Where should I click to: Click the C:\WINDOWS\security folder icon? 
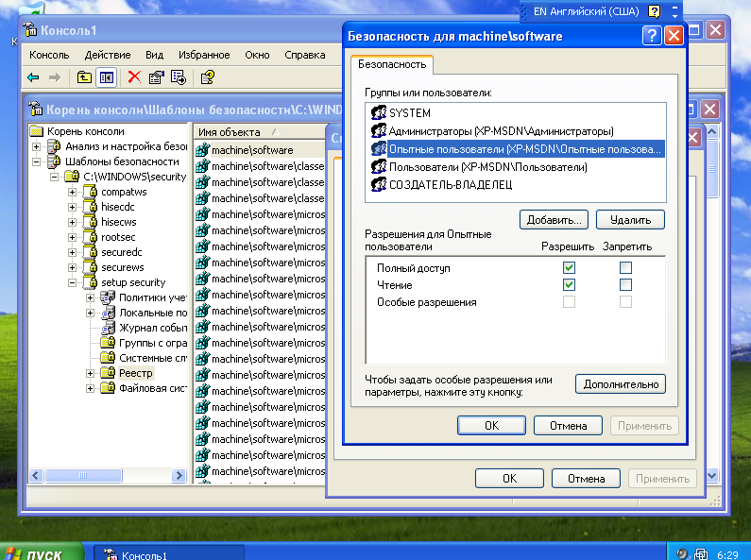pyautogui.click(x=72, y=177)
